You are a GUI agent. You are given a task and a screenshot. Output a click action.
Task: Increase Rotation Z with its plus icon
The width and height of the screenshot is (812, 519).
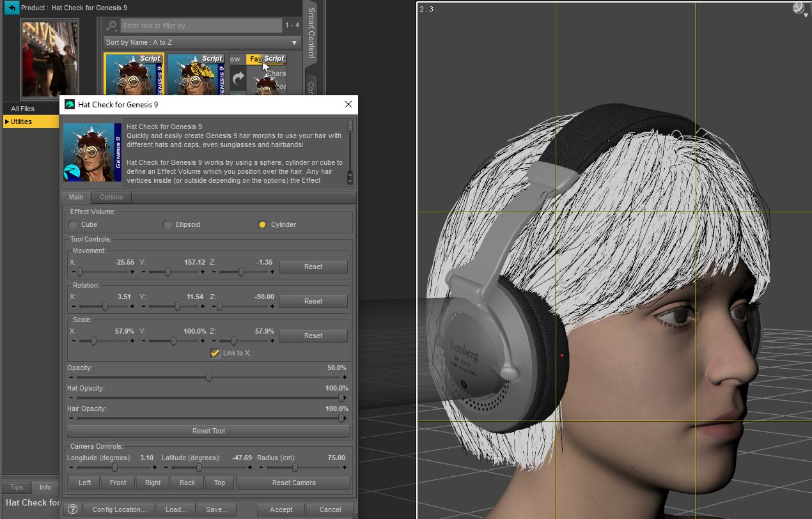tap(272, 306)
